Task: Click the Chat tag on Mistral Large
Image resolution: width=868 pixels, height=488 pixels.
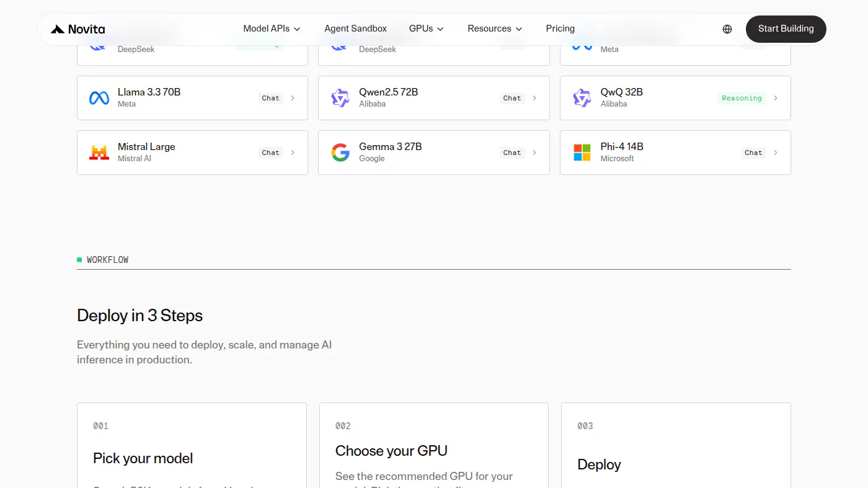Action: pyautogui.click(x=271, y=153)
